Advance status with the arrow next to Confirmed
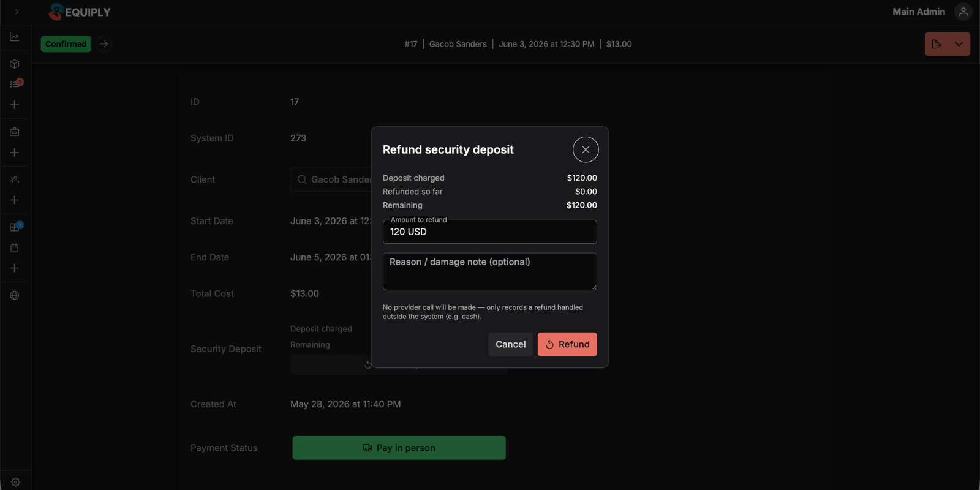Image resolution: width=980 pixels, height=490 pixels. (104, 44)
